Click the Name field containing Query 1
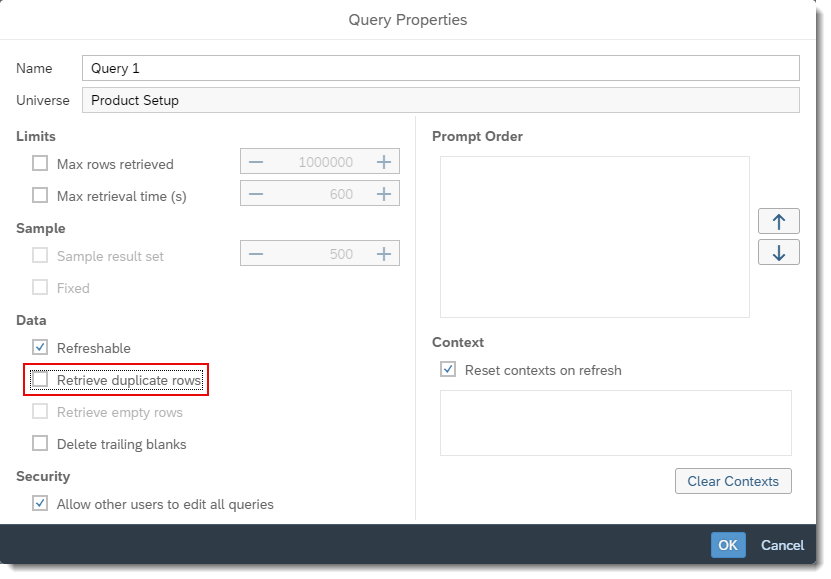 point(440,68)
